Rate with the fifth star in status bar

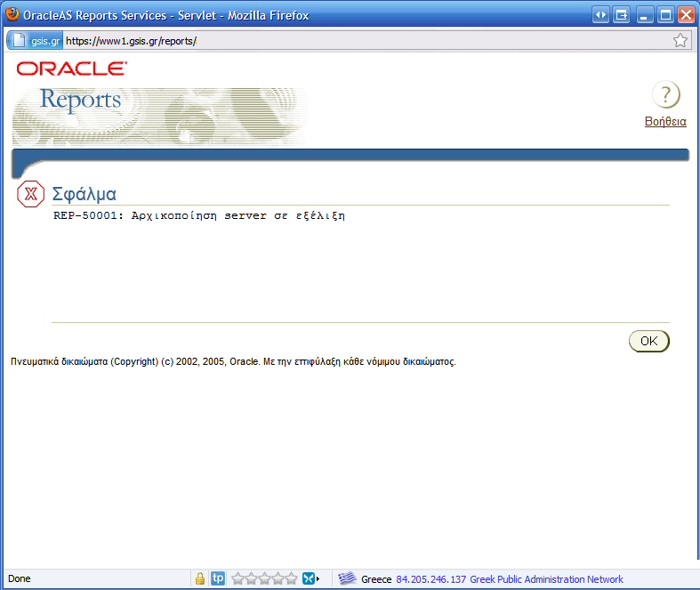coord(292,578)
